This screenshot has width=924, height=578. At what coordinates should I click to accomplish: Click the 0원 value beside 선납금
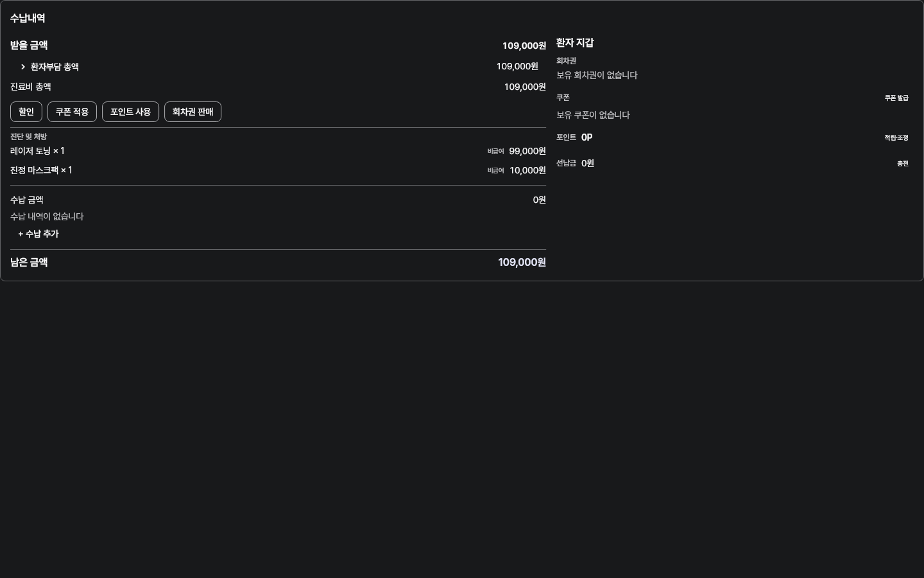pos(588,163)
